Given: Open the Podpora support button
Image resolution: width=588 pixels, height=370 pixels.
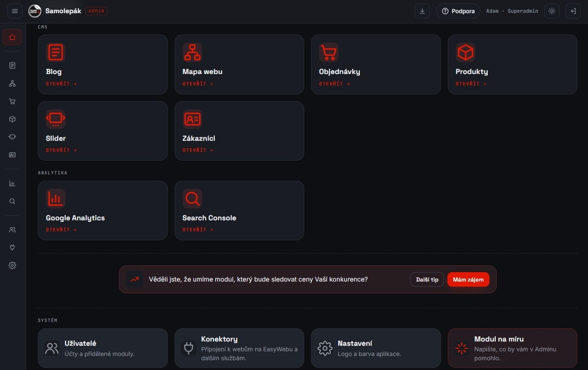Looking at the screenshot, I should (458, 11).
